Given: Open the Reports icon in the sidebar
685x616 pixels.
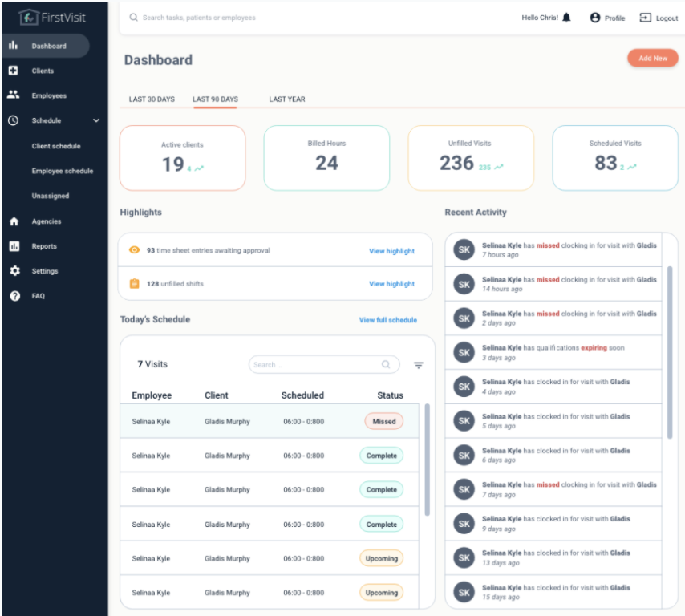Looking at the screenshot, I should [x=14, y=246].
